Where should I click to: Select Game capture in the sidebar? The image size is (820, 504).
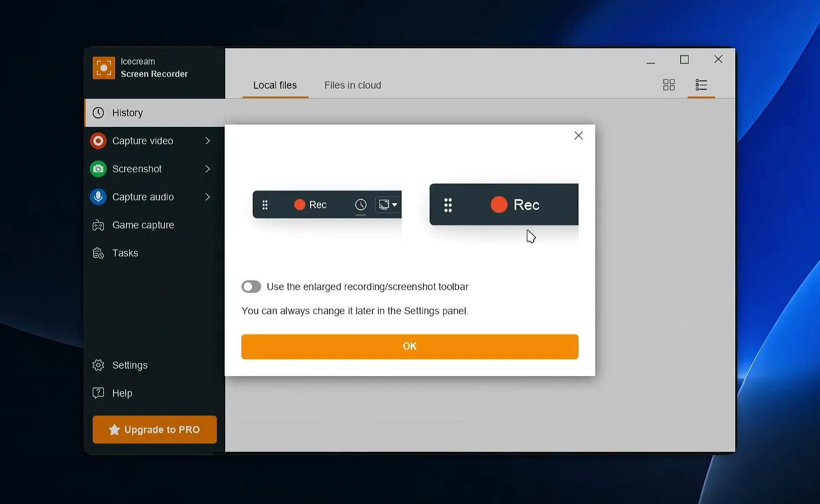point(156,225)
